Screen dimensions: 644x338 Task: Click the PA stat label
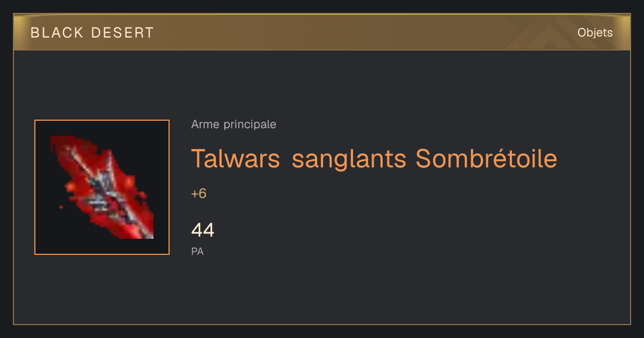pyautogui.click(x=197, y=251)
